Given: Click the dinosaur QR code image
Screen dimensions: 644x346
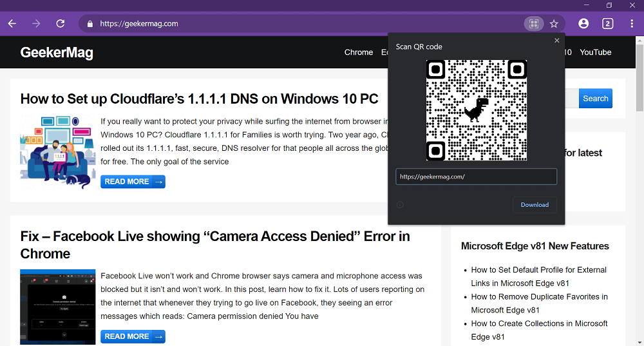Looking at the screenshot, I should [x=477, y=110].
